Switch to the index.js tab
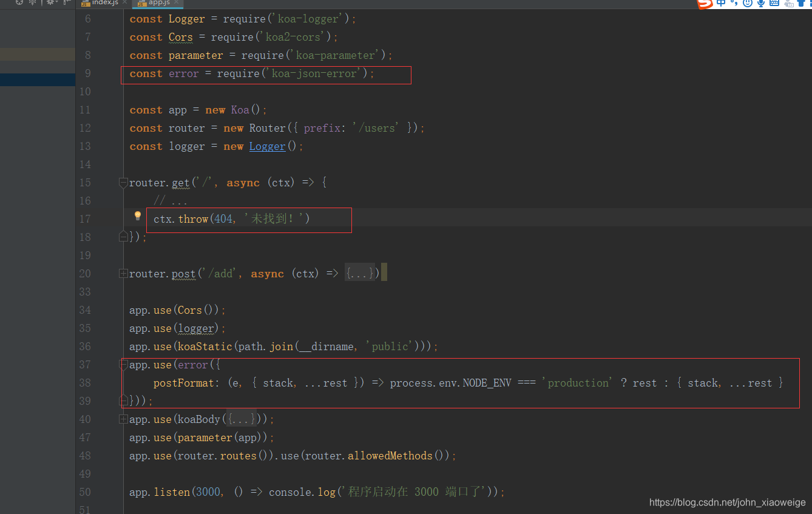This screenshot has width=812, height=514. tap(104, 3)
